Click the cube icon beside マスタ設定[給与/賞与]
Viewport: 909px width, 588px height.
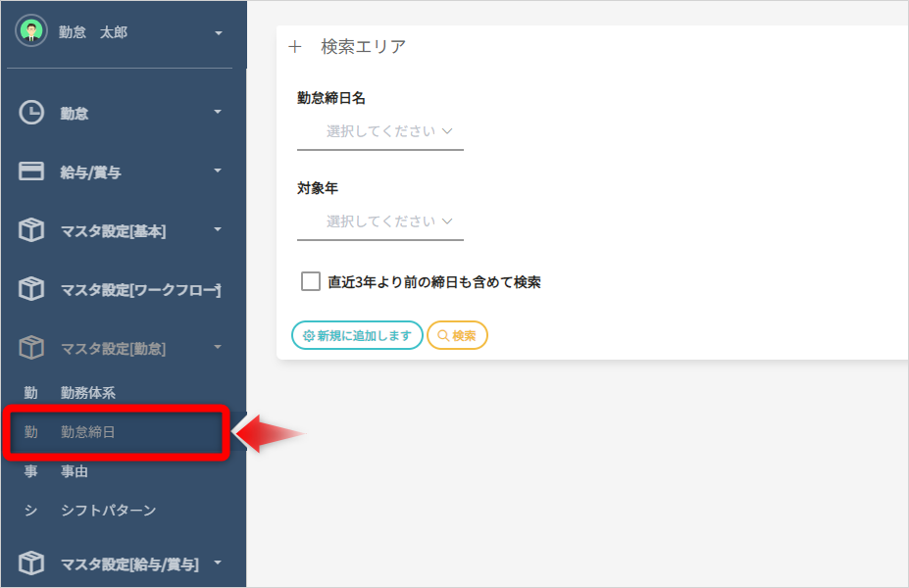click(31, 563)
